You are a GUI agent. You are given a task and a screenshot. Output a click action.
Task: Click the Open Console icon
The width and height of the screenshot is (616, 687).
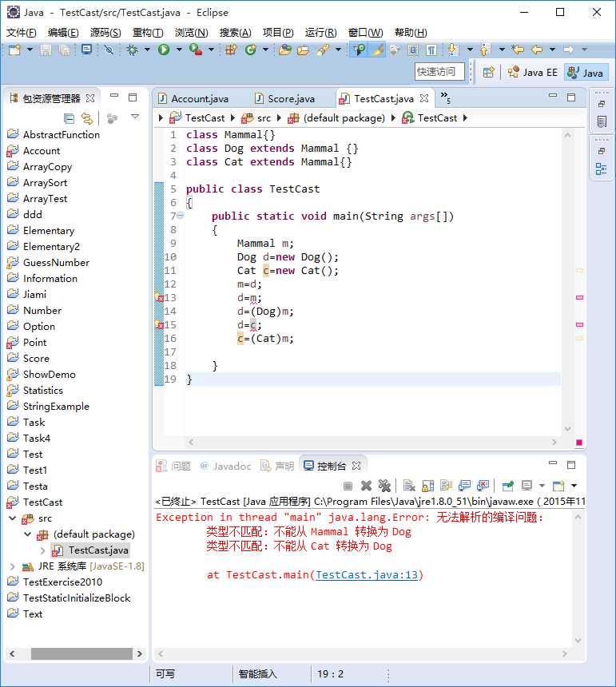pyautogui.click(x=558, y=486)
